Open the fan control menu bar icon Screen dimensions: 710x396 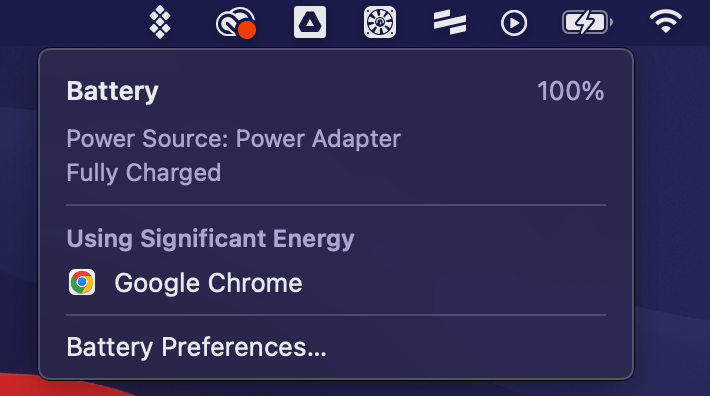(380, 22)
